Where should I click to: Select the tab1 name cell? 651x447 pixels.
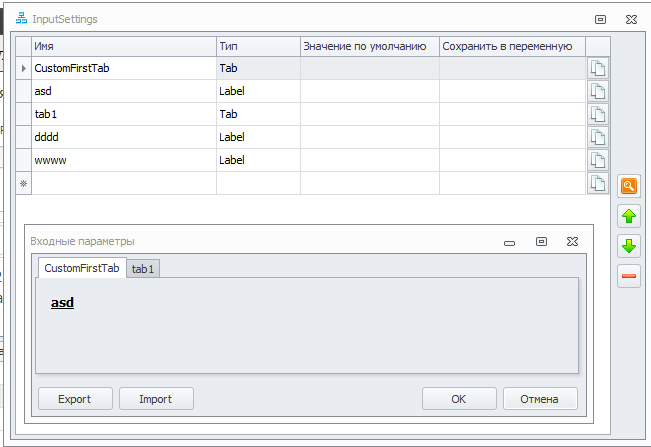point(124,114)
